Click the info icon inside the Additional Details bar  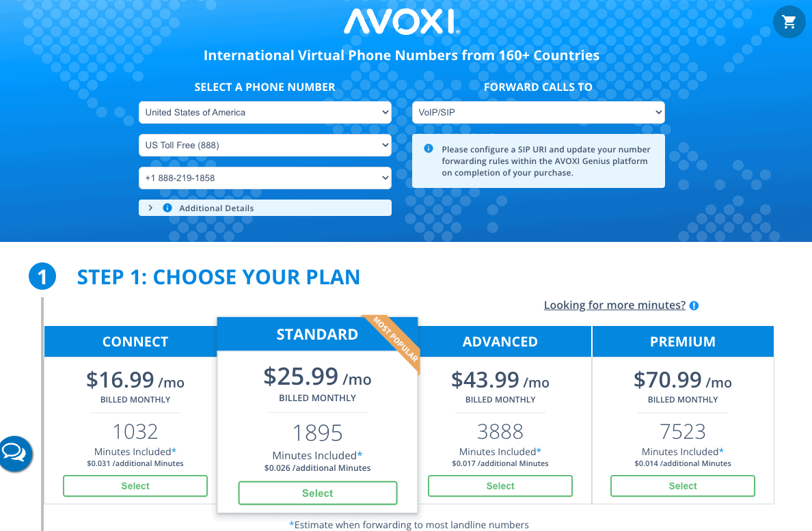(x=167, y=208)
